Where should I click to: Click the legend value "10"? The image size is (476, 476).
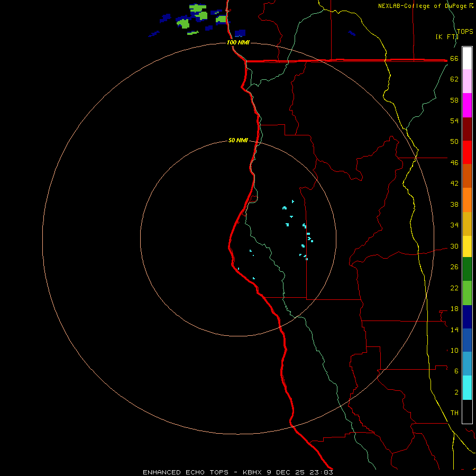tap(454, 350)
